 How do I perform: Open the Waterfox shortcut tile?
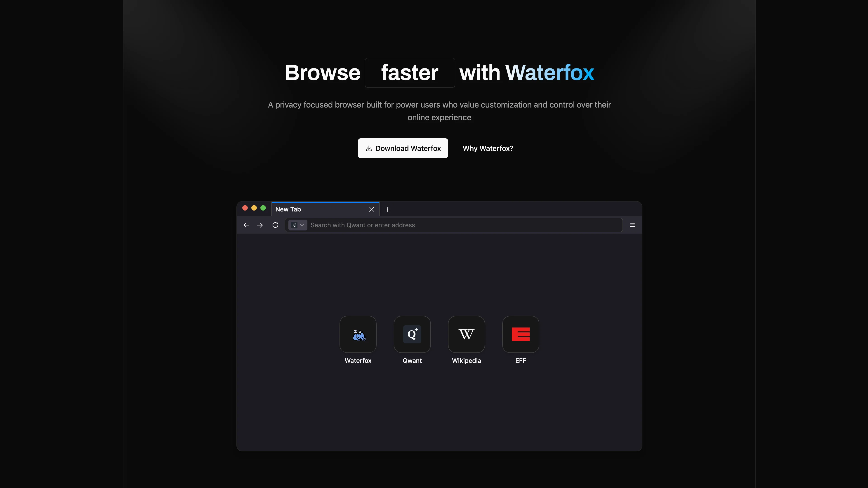coord(358,334)
